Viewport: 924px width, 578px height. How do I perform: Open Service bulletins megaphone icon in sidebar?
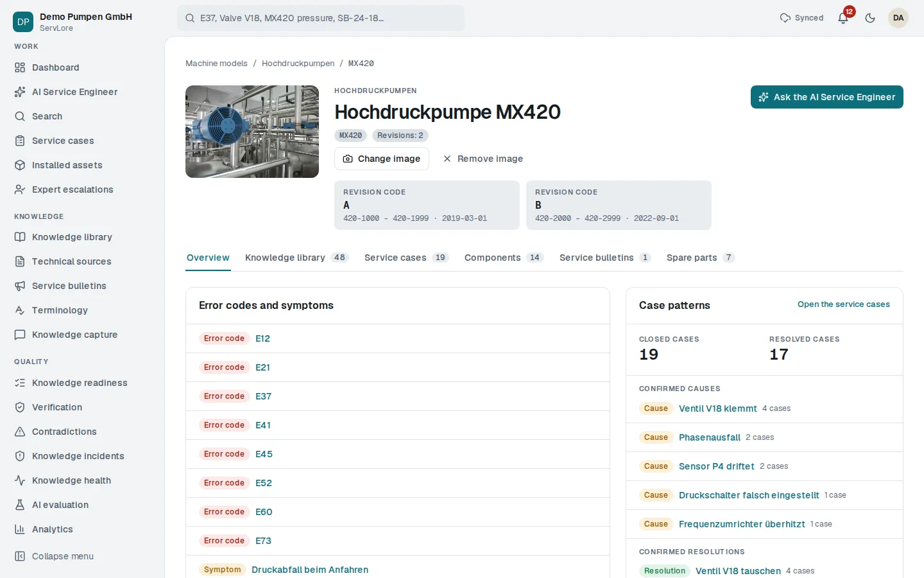(20, 286)
